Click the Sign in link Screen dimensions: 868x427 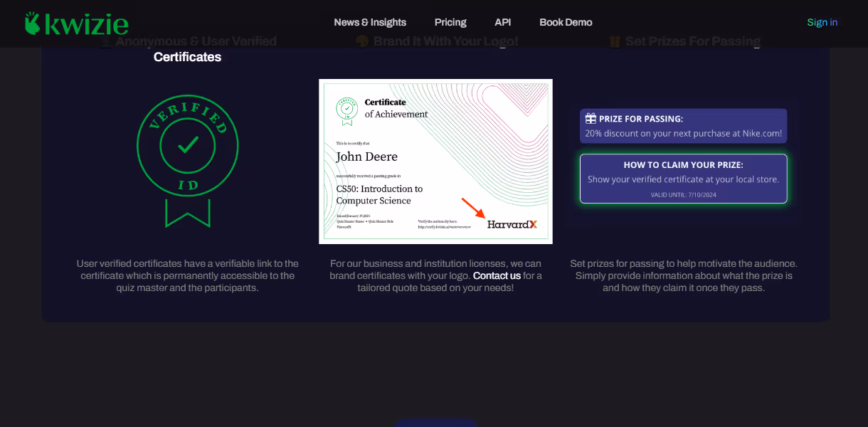coord(822,22)
